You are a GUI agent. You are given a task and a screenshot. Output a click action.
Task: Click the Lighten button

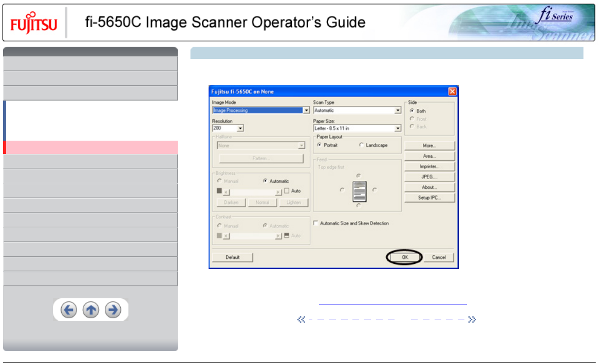click(293, 202)
